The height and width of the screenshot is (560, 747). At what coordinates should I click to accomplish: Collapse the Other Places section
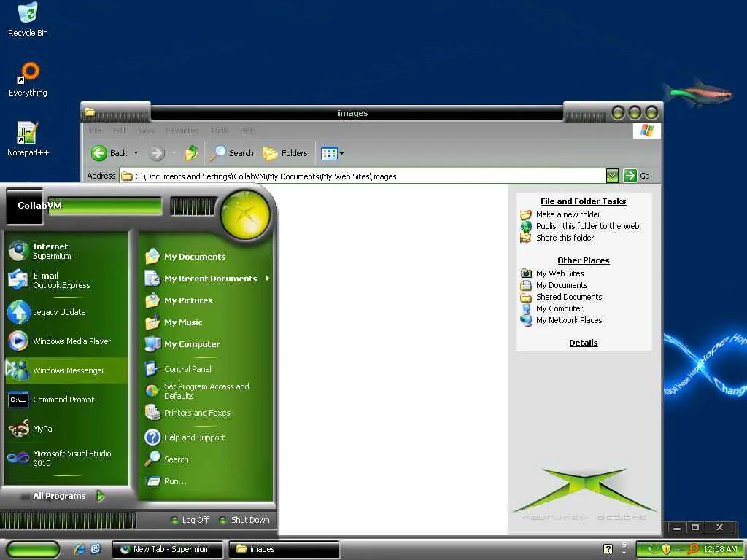point(583,260)
